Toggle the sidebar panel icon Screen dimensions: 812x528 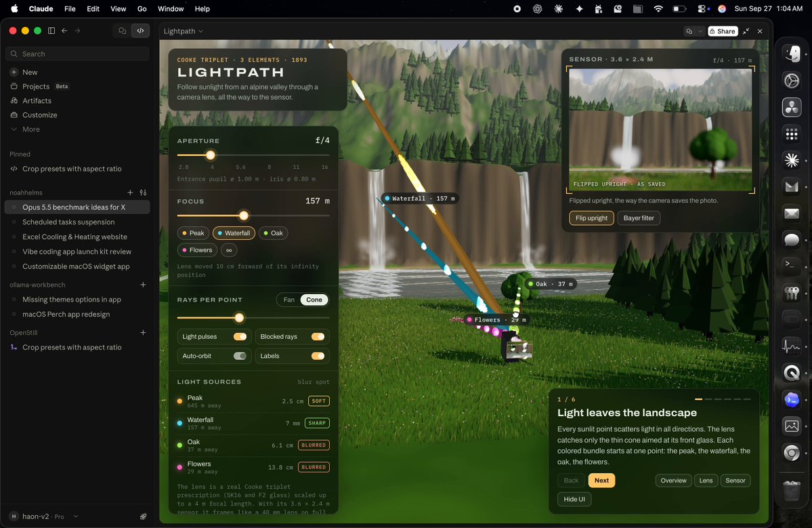pyautogui.click(x=51, y=31)
